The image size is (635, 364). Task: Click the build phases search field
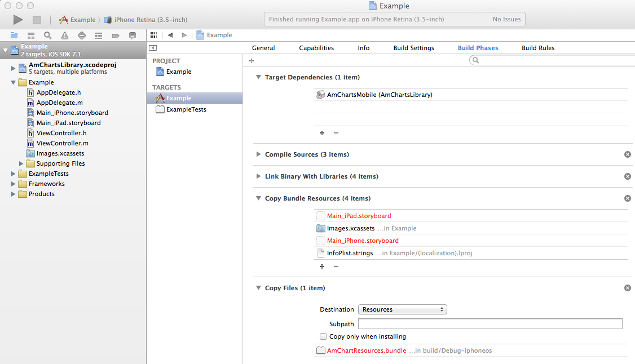(x=552, y=60)
